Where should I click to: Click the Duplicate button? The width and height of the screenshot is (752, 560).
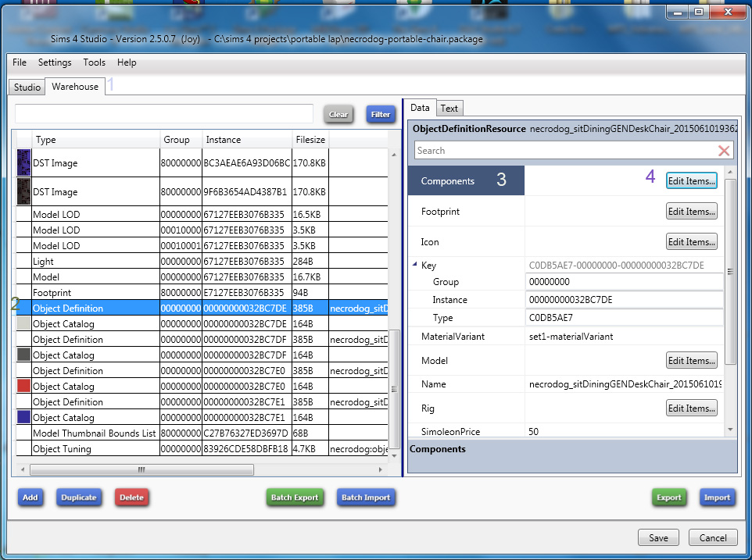pyautogui.click(x=79, y=498)
